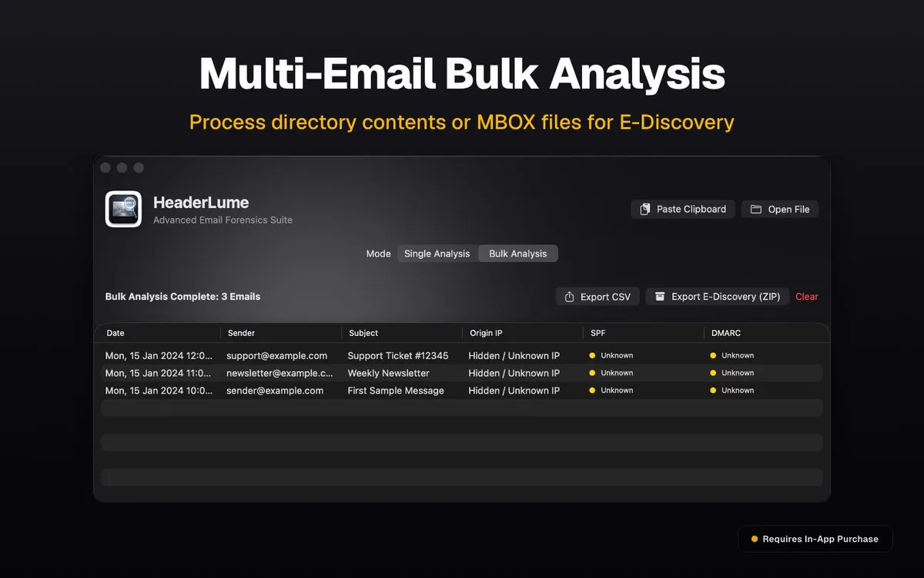
Task: Click the date of the Weekly Newsletter row
Action: [x=159, y=373]
